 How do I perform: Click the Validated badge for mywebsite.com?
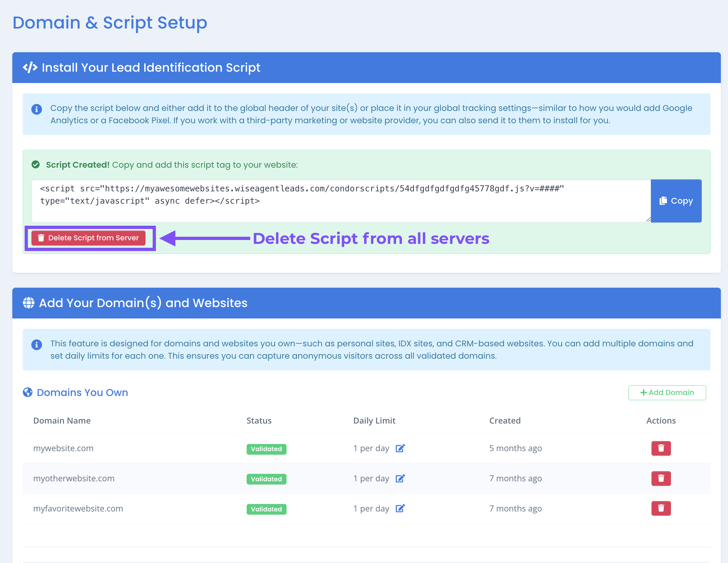[266, 449]
